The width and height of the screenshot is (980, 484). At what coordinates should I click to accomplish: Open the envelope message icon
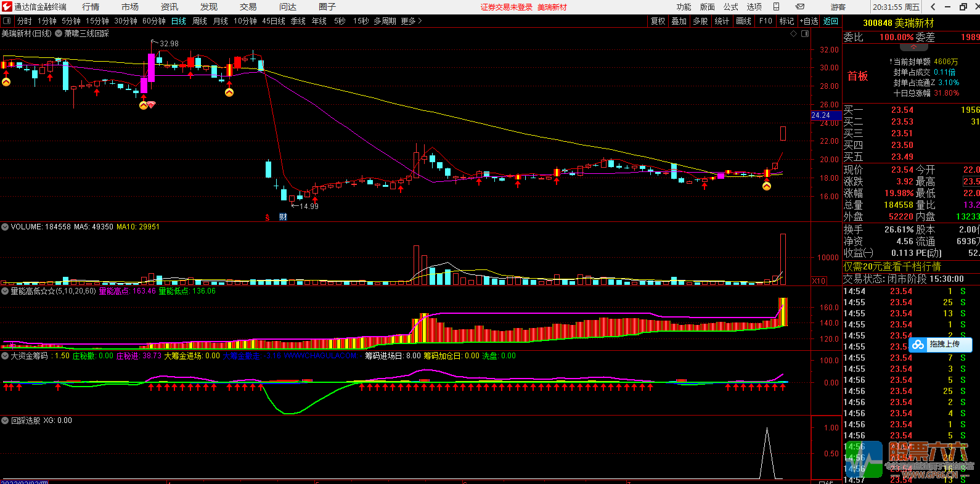point(799,7)
